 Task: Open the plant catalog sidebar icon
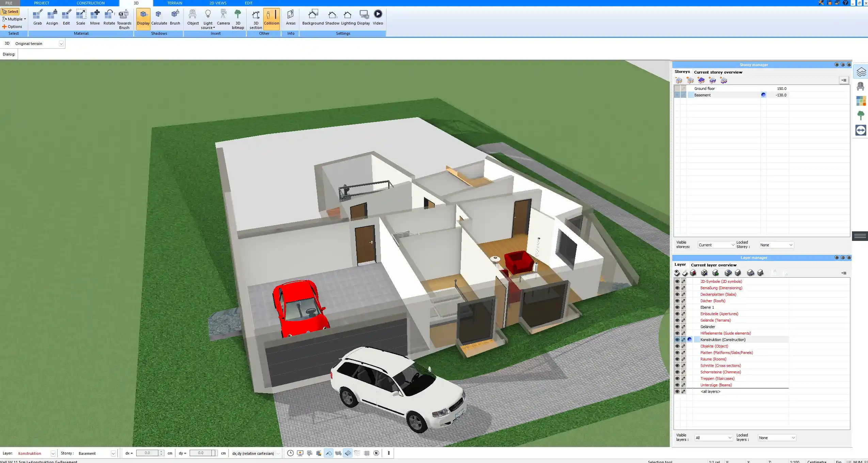[x=861, y=115]
